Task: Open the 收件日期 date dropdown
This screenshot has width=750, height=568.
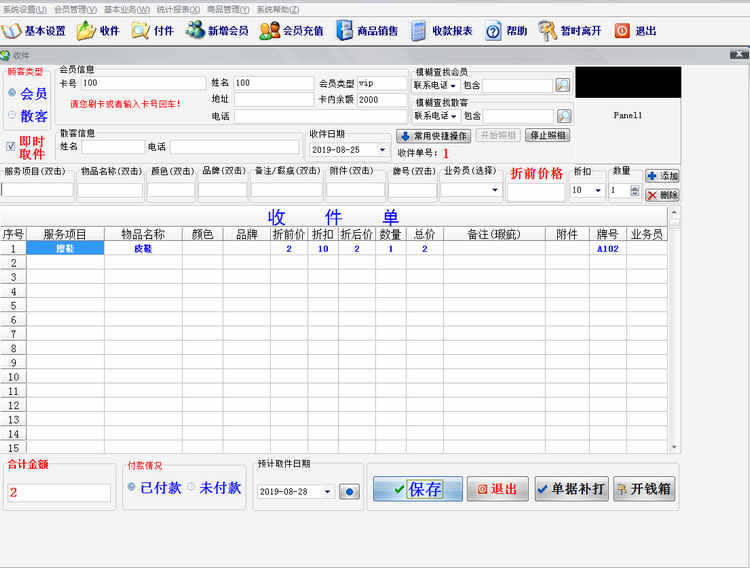Action: pyautogui.click(x=383, y=150)
